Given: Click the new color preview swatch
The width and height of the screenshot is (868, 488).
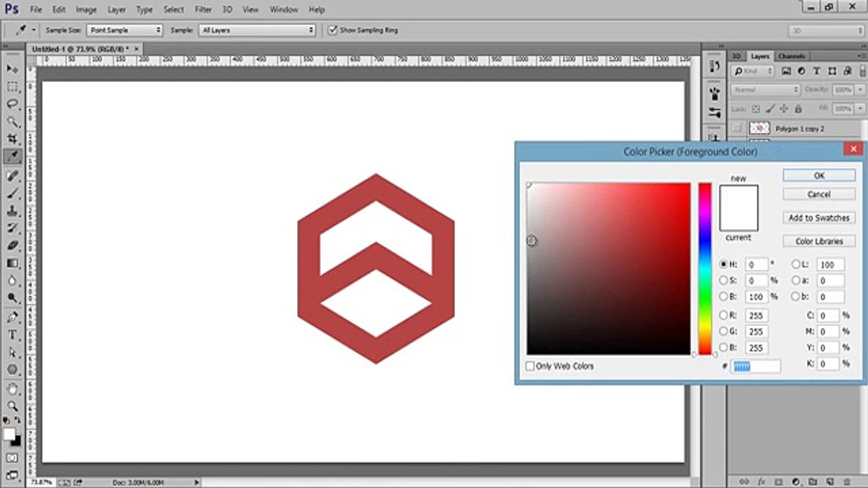Looking at the screenshot, I should pos(738,197).
